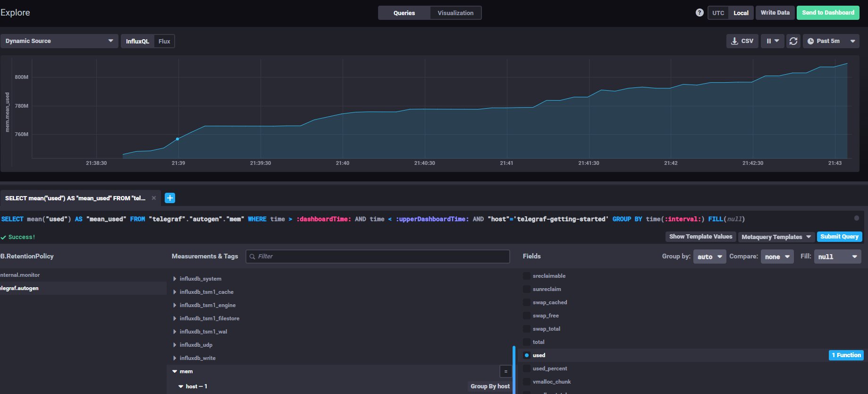Click the manual refresh icon
868x394 pixels.
(793, 41)
